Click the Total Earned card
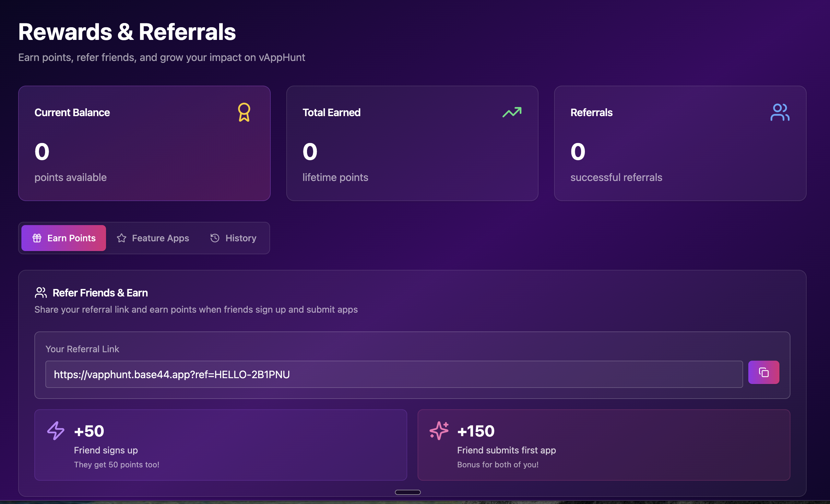This screenshot has width=830, height=504. pyautogui.click(x=412, y=148)
